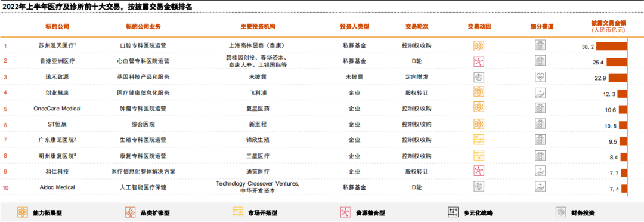The height and width of the screenshot is (222, 644).
Task: Select the 标的公司 column header
Action: coord(57,26)
